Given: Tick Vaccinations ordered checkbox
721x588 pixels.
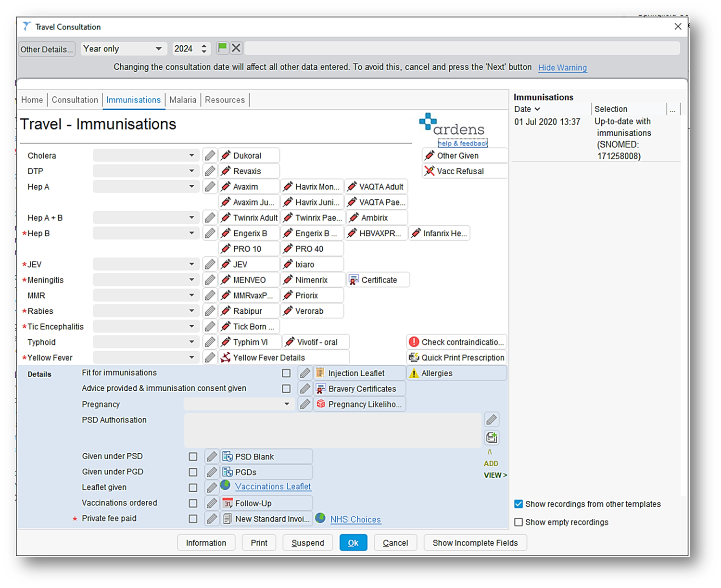Looking at the screenshot, I should (193, 503).
